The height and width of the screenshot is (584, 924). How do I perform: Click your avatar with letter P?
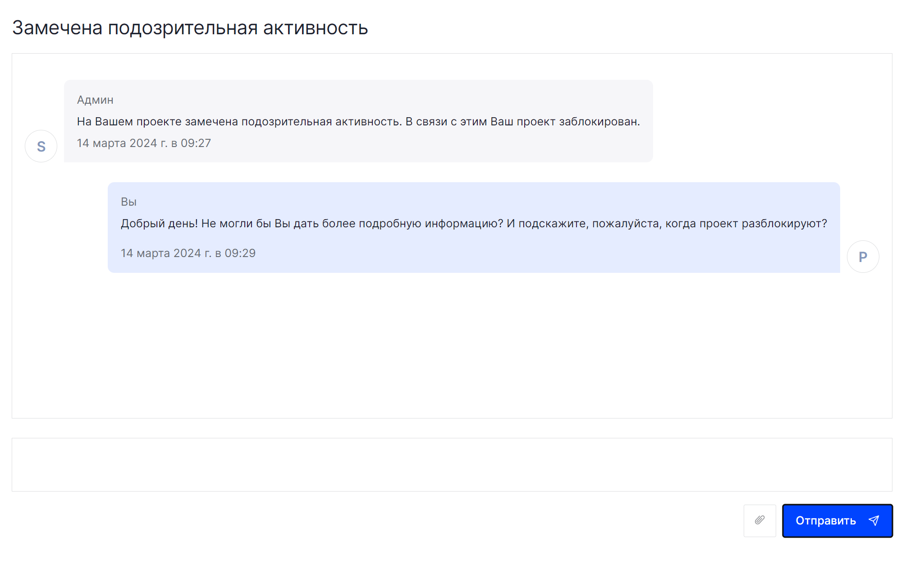[x=863, y=257]
